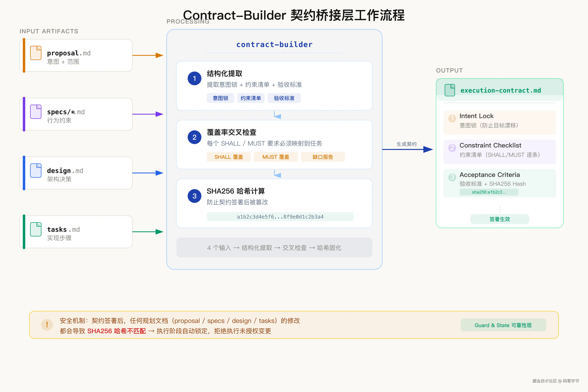
Task: Click the Guard & State 可靠性层 badge
Action: tap(503, 325)
